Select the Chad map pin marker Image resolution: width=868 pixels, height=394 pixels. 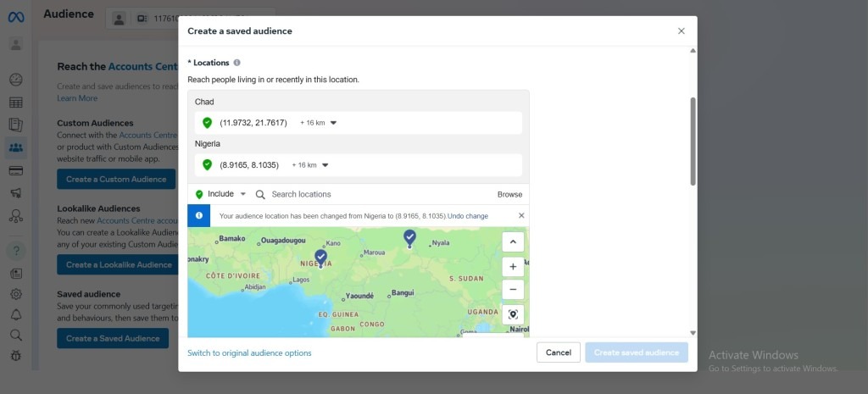pyautogui.click(x=409, y=237)
